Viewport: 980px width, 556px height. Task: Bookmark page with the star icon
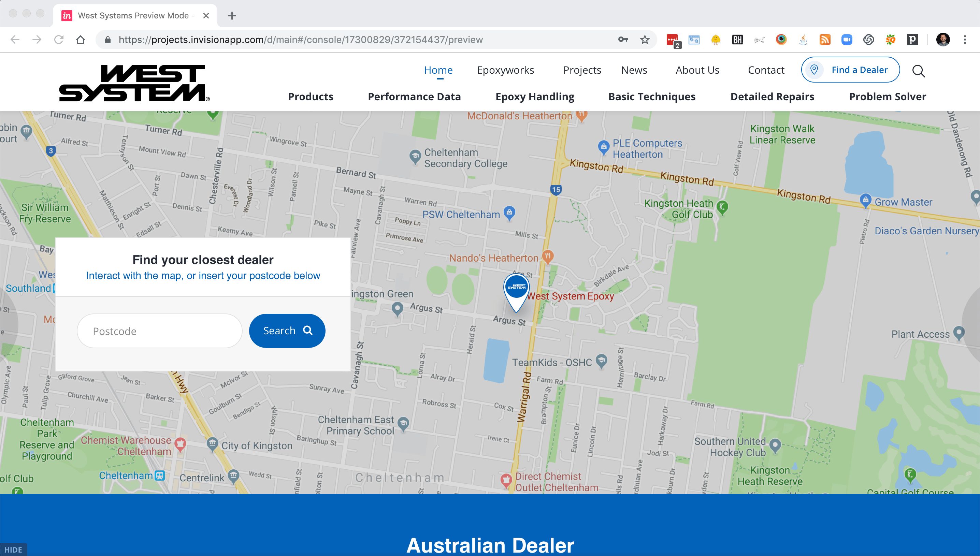[x=645, y=39]
